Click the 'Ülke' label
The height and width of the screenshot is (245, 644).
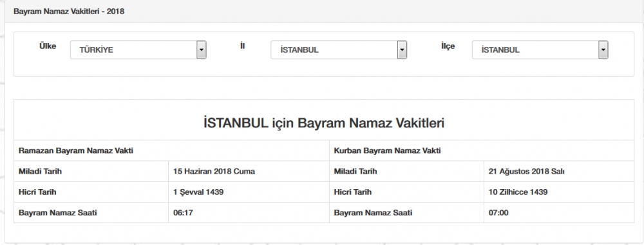coord(48,46)
